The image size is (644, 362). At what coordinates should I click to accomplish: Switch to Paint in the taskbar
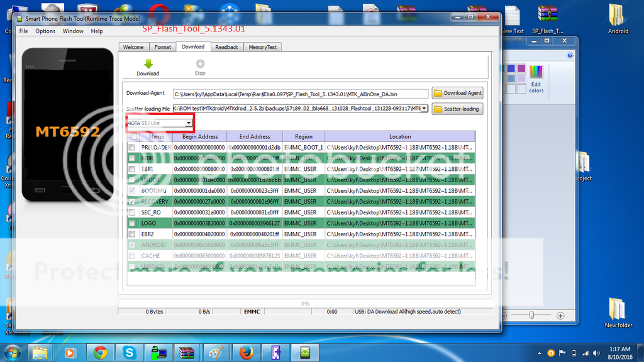216,353
